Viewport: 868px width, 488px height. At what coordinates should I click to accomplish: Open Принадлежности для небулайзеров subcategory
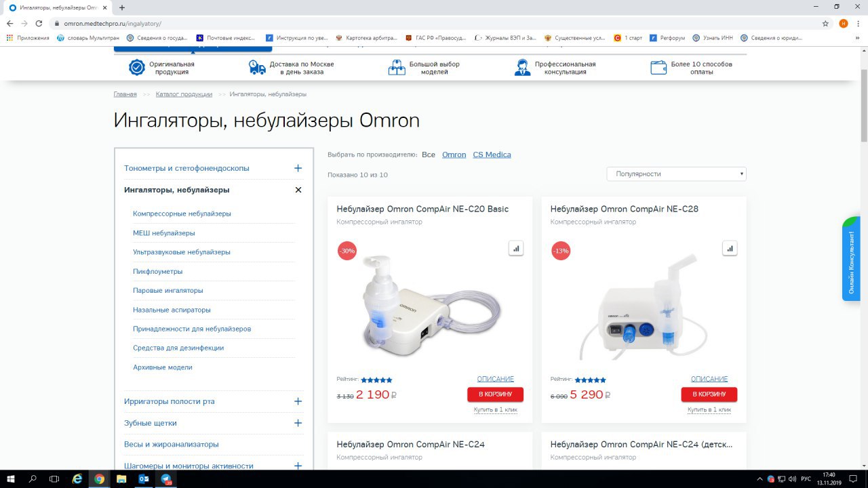(192, 329)
